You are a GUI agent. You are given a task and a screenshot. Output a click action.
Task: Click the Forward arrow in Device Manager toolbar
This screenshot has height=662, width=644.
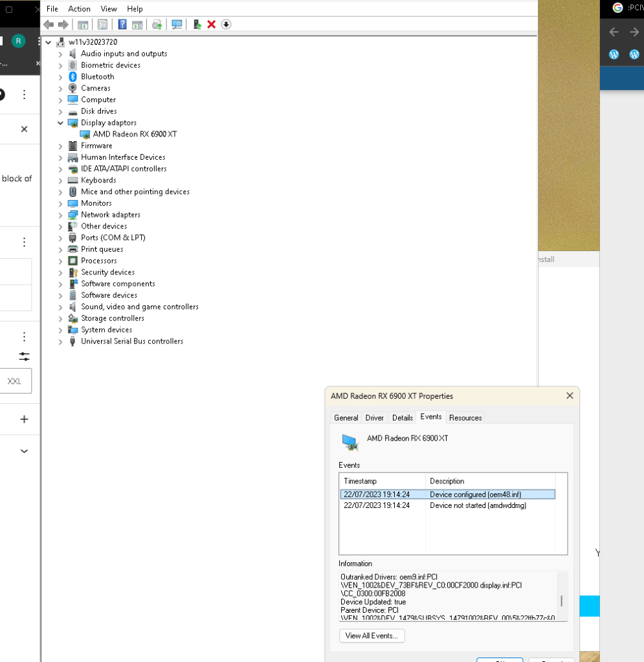point(63,25)
